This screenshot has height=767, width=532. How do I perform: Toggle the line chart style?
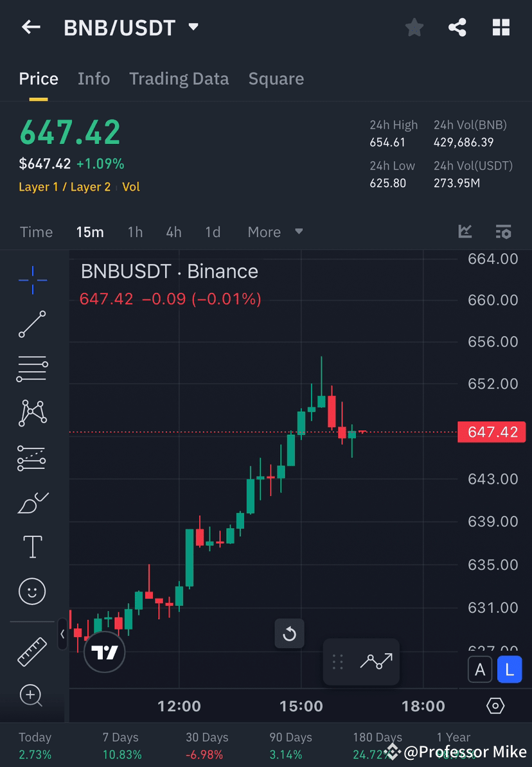coord(377,662)
